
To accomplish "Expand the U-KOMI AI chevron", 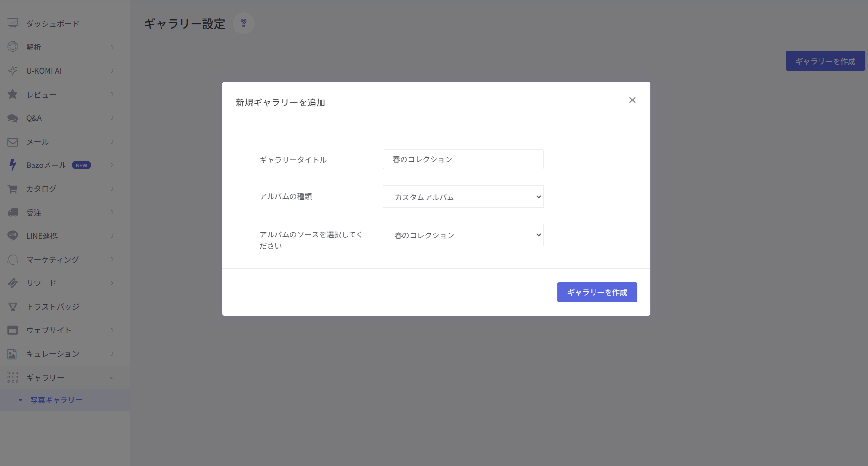I will point(112,71).
